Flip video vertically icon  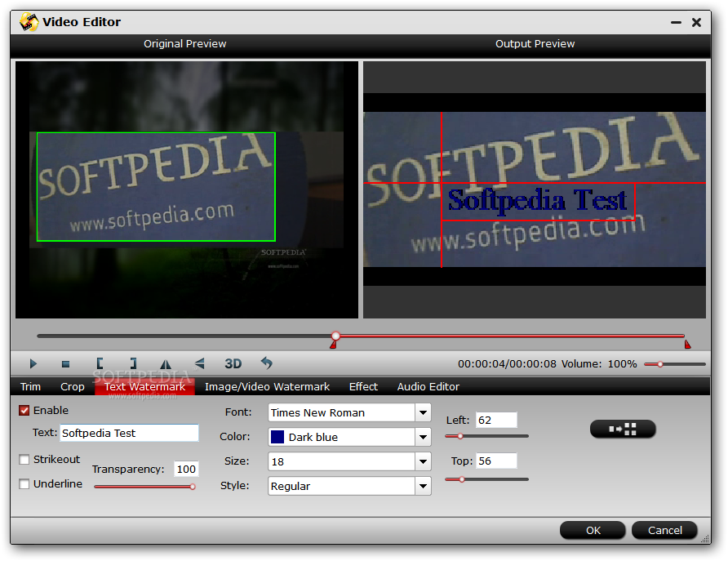(200, 363)
